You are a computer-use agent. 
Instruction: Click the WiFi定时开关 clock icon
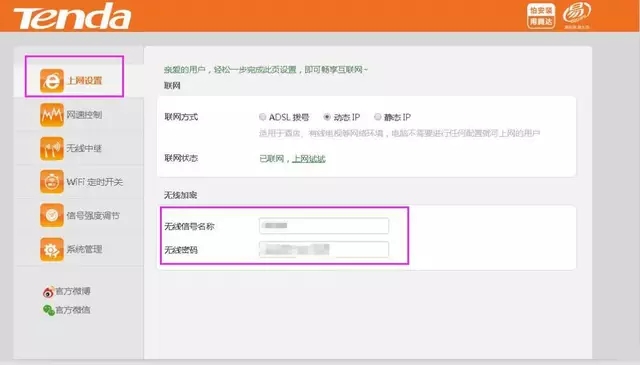click(51, 182)
